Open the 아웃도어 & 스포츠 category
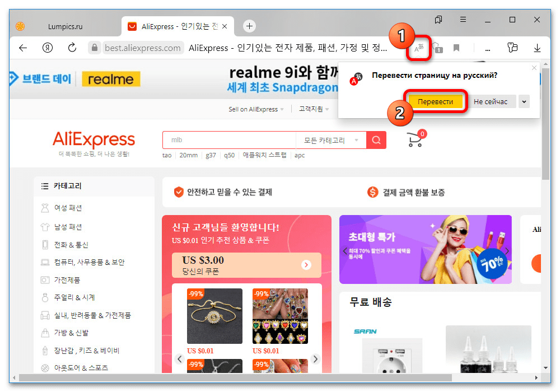The image size is (560, 392). pyautogui.click(x=81, y=368)
